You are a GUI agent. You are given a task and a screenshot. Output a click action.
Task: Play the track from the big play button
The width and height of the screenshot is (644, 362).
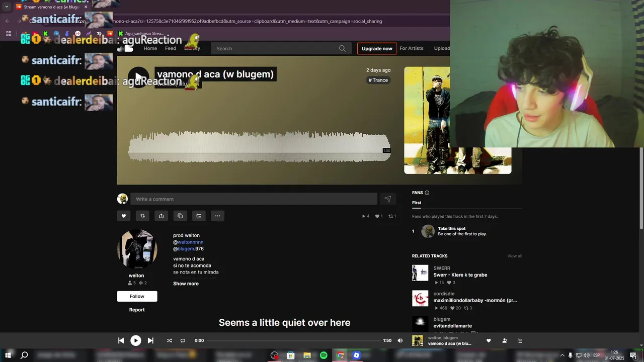coord(138,77)
